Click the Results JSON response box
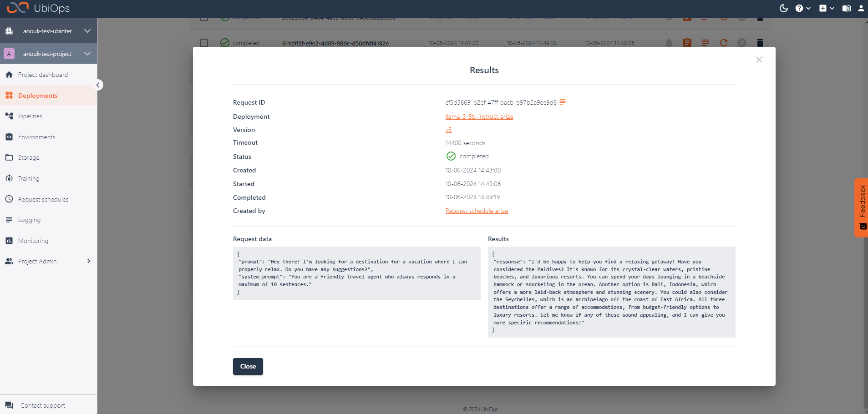Image resolution: width=868 pixels, height=414 pixels. 612,292
